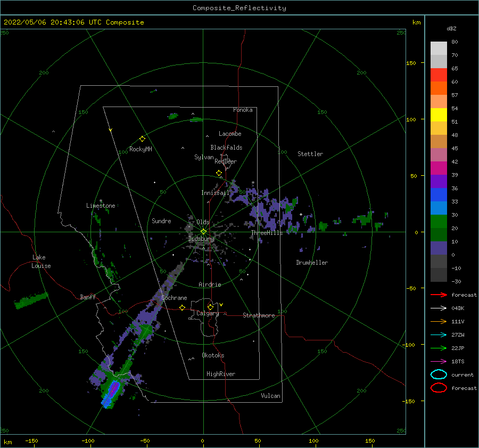This screenshot has height=448, width=479.
Task: Click the Blackfalds town label
Action: (226, 148)
